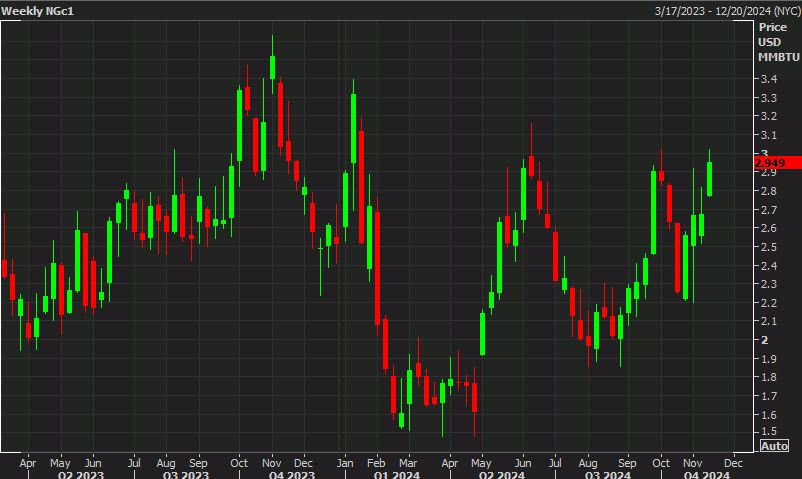Click the Jan month label on time axis
This screenshot has width=802, height=479.
tap(345, 463)
